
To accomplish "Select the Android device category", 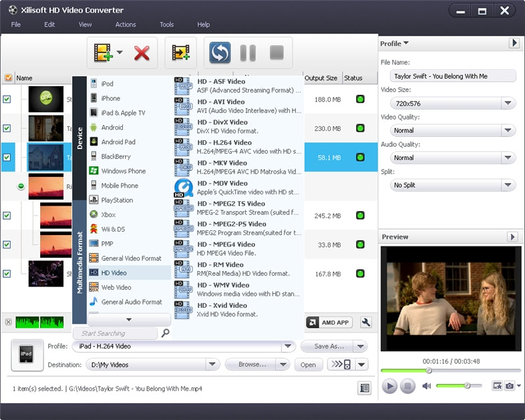I will [x=129, y=127].
